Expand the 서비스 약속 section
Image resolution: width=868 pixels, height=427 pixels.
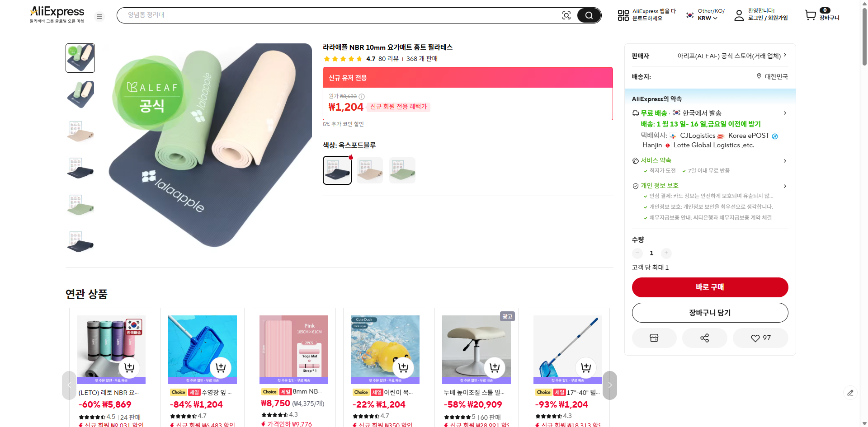785,161
